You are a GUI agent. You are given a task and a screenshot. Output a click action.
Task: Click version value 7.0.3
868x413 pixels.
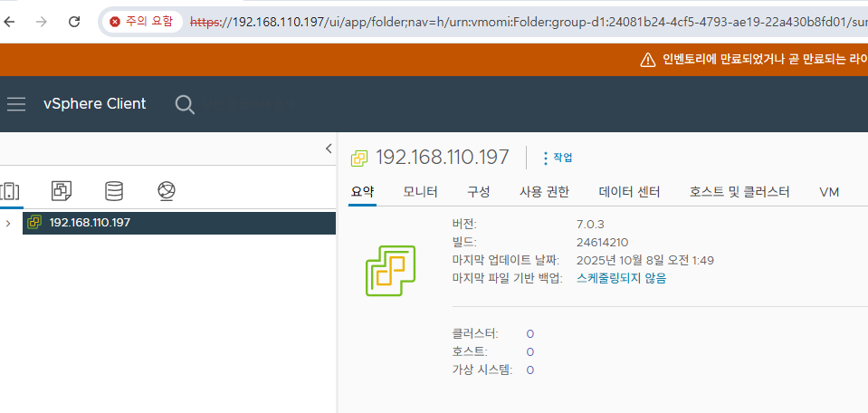tap(590, 225)
